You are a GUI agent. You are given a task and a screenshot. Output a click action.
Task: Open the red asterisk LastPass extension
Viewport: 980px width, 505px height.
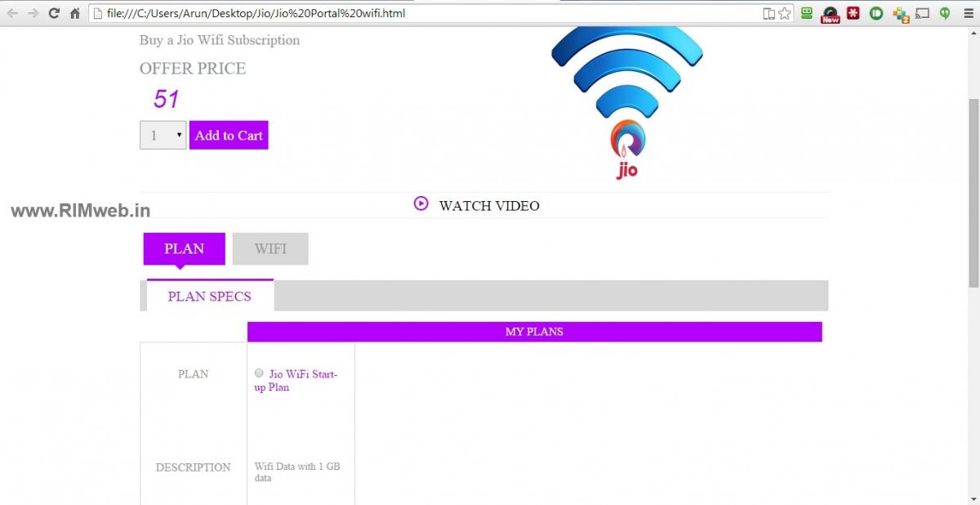tap(853, 13)
